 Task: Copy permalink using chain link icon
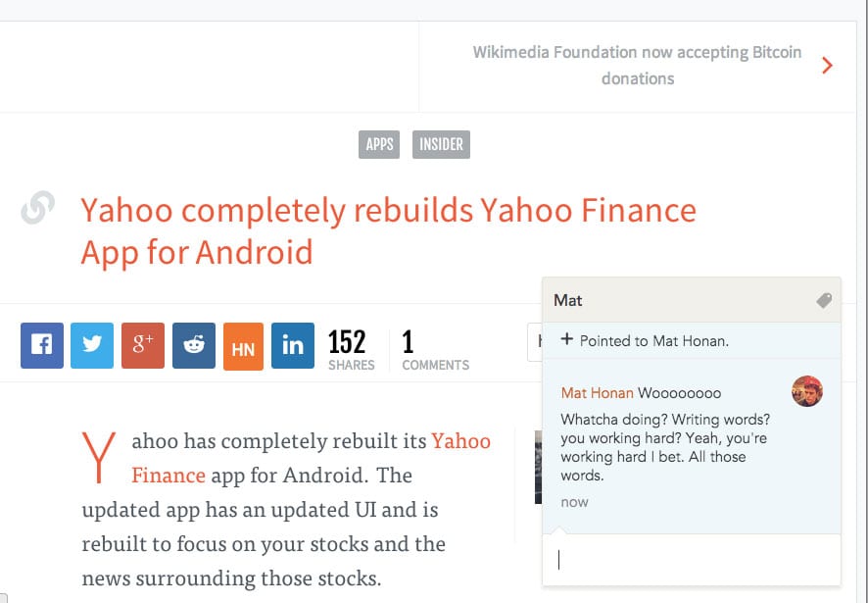37,208
